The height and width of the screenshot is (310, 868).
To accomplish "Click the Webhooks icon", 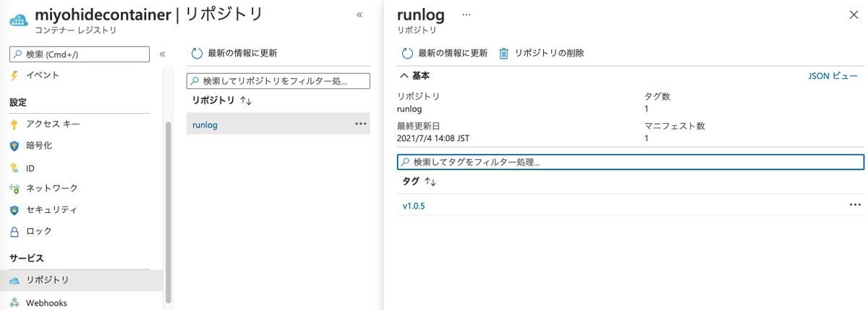I will coord(14,303).
